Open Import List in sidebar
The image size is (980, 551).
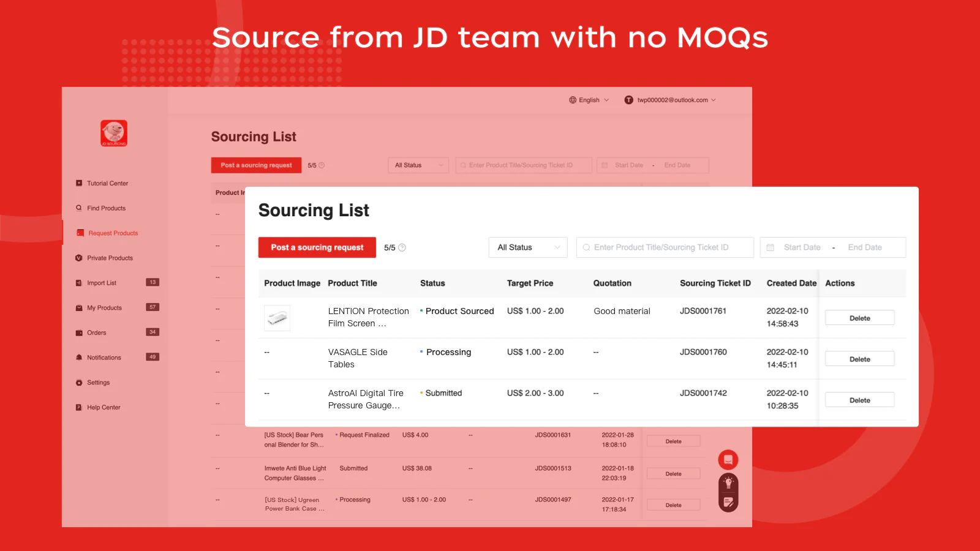[x=101, y=283]
